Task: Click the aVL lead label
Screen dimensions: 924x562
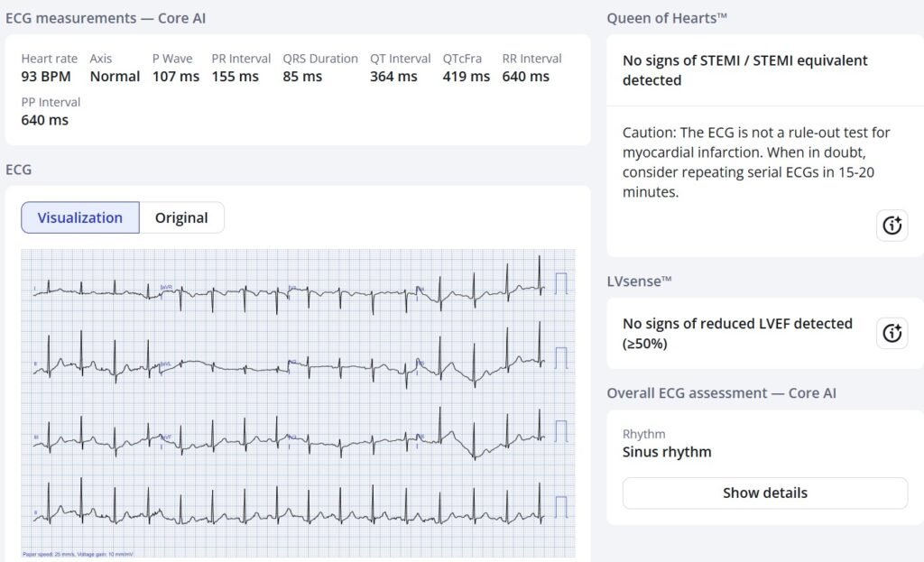Action: coord(166,363)
